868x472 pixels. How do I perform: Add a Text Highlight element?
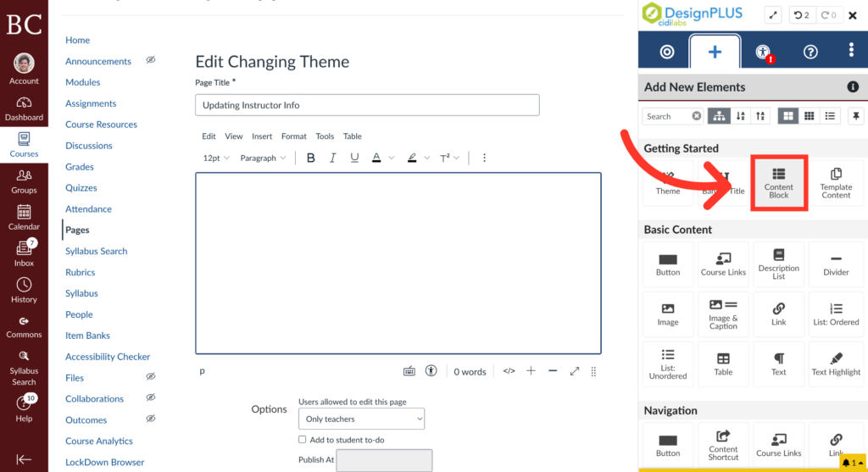[x=836, y=364]
